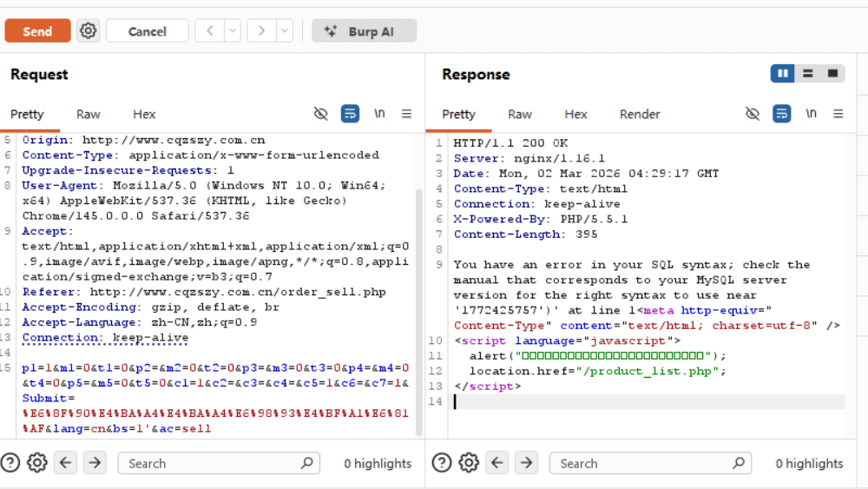Open Response search settings gear

pyautogui.click(x=469, y=463)
